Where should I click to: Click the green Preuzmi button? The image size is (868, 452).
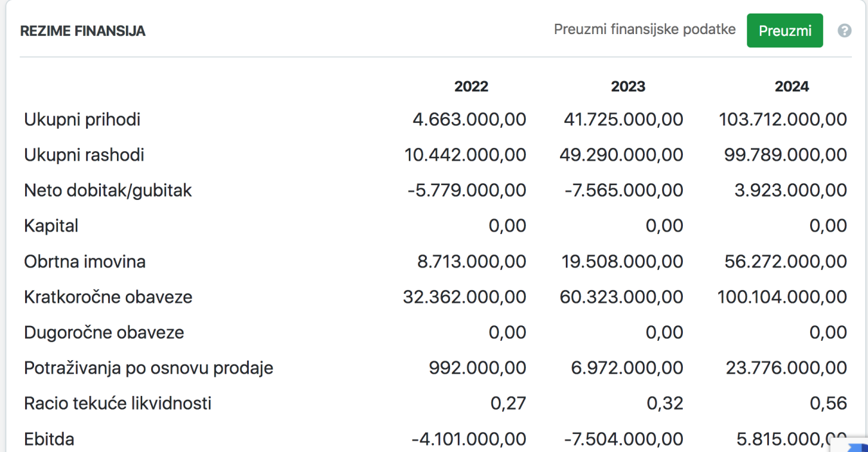point(784,31)
